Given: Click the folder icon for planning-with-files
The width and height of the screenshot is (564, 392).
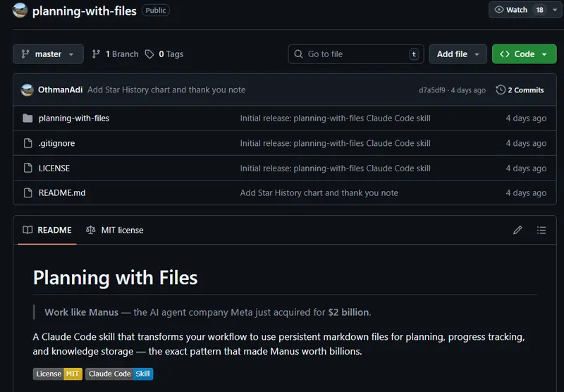Looking at the screenshot, I should pos(27,118).
